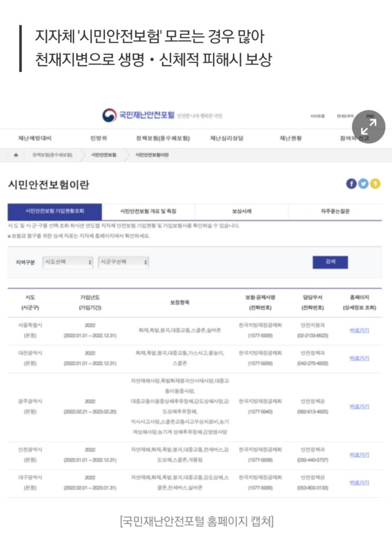Screen dimensions: 392x541
Task: Open the 재난심리상담 menu
Action: [226, 138]
